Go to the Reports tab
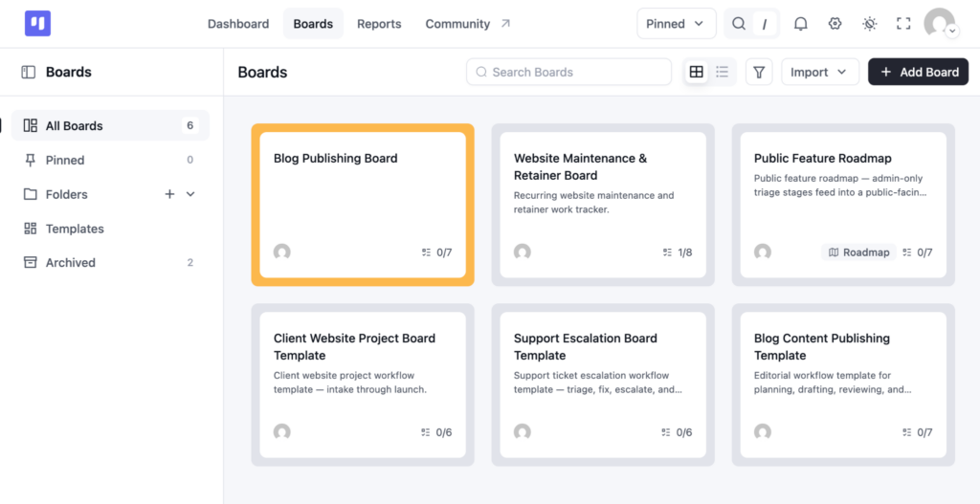Viewport: 980px width, 504px height. pos(379,24)
